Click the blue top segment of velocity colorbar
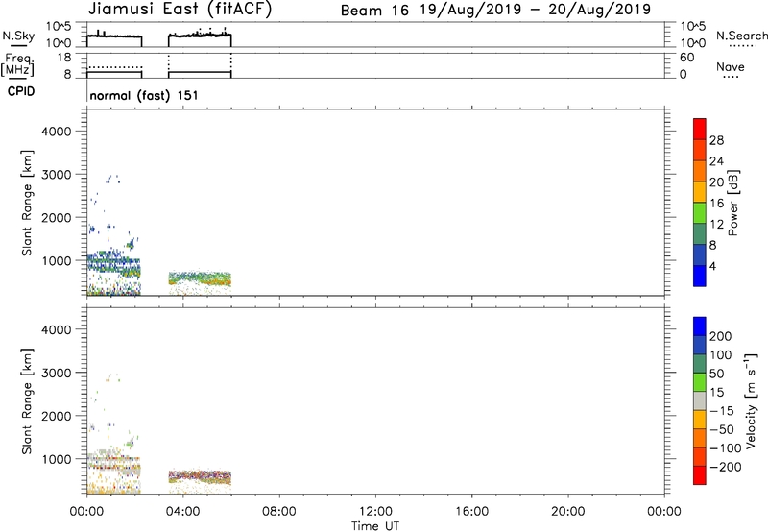 pos(700,326)
